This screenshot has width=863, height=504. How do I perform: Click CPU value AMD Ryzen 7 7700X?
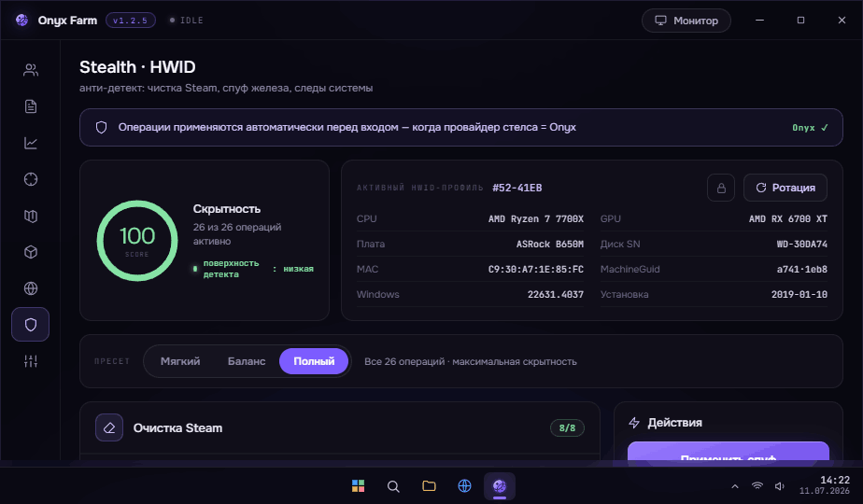[x=535, y=218]
